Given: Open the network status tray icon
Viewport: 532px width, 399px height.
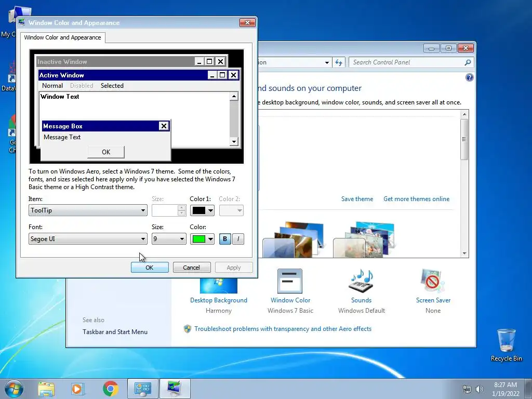Looking at the screenshot, I should 467,389.
